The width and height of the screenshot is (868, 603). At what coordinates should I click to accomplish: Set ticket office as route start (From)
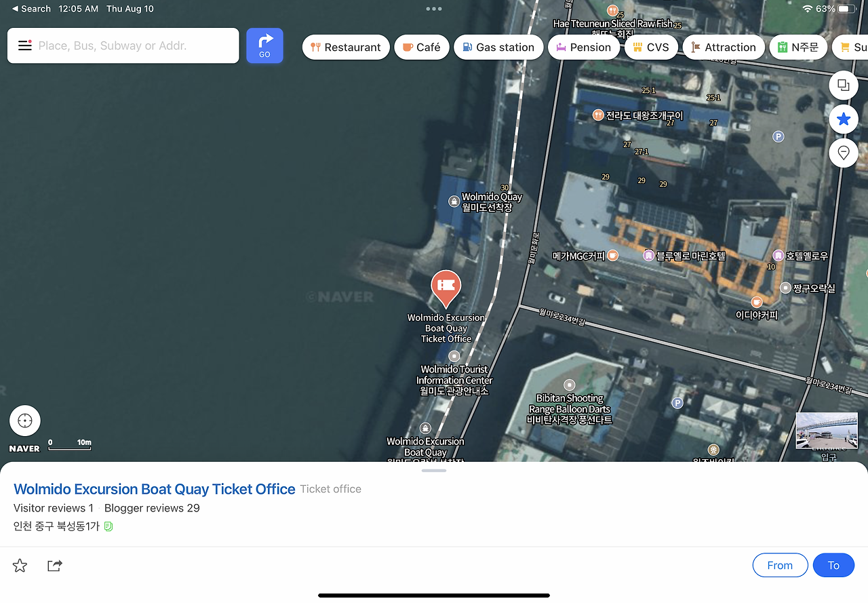780,565
